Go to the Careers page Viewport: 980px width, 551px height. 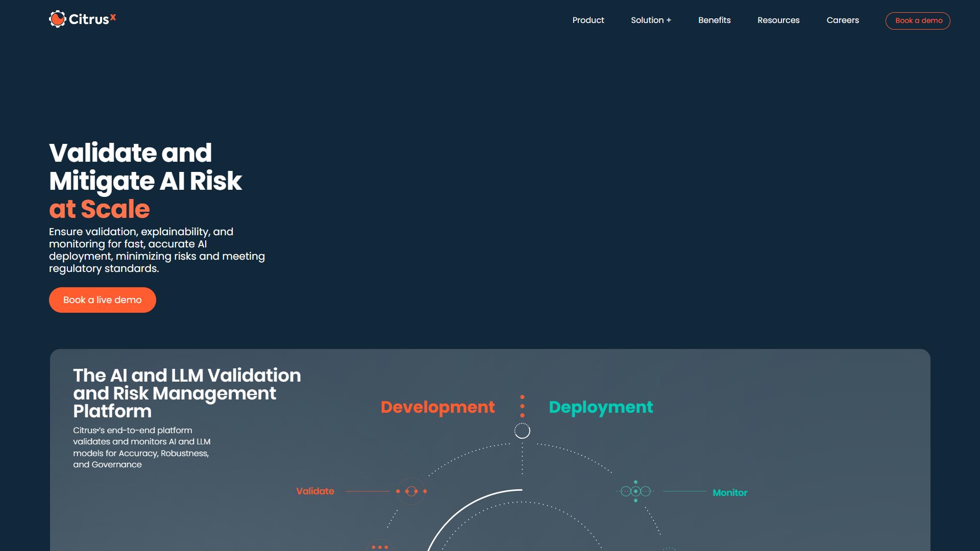tap(843, 20)
